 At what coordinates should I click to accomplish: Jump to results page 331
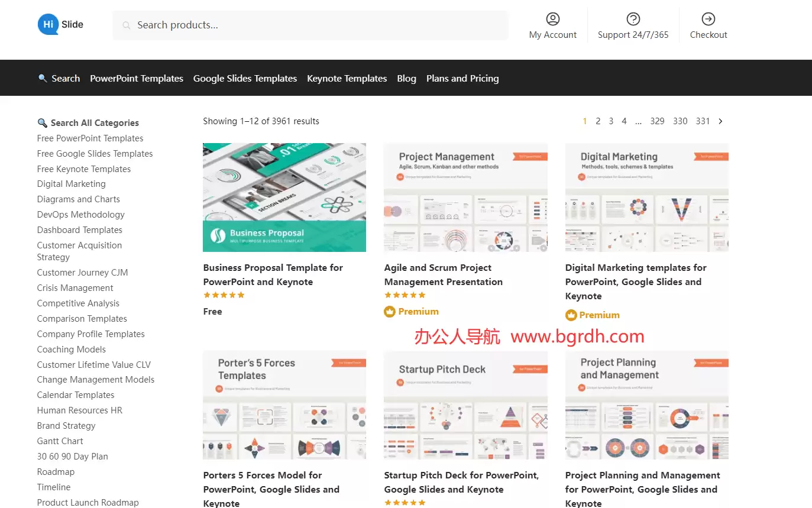[x=703, y=121]
